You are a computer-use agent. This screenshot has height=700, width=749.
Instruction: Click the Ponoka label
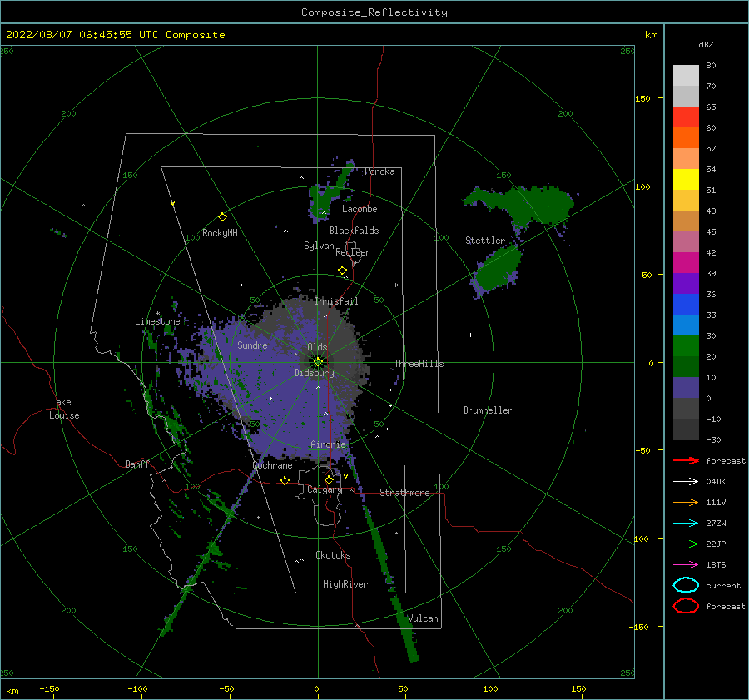[x=379, y=171]
